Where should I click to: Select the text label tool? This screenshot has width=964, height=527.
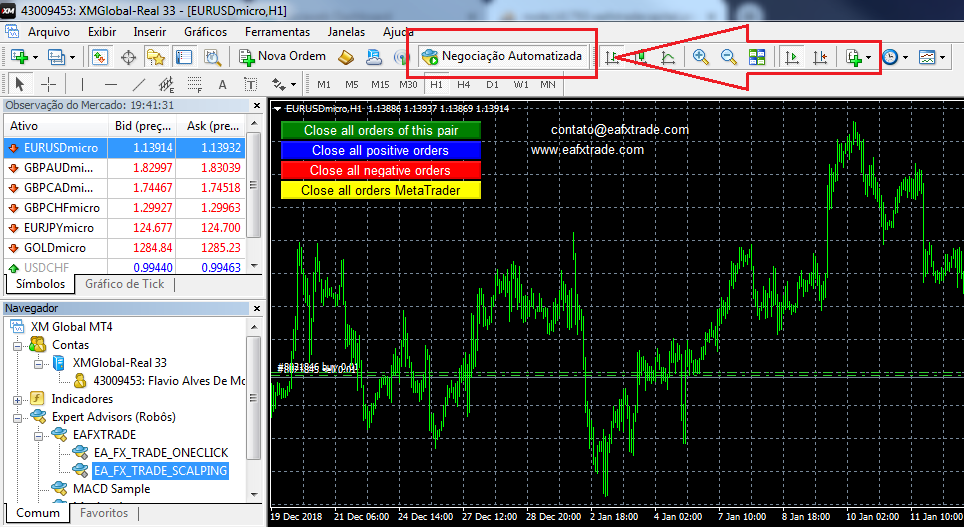pos(222,85)
